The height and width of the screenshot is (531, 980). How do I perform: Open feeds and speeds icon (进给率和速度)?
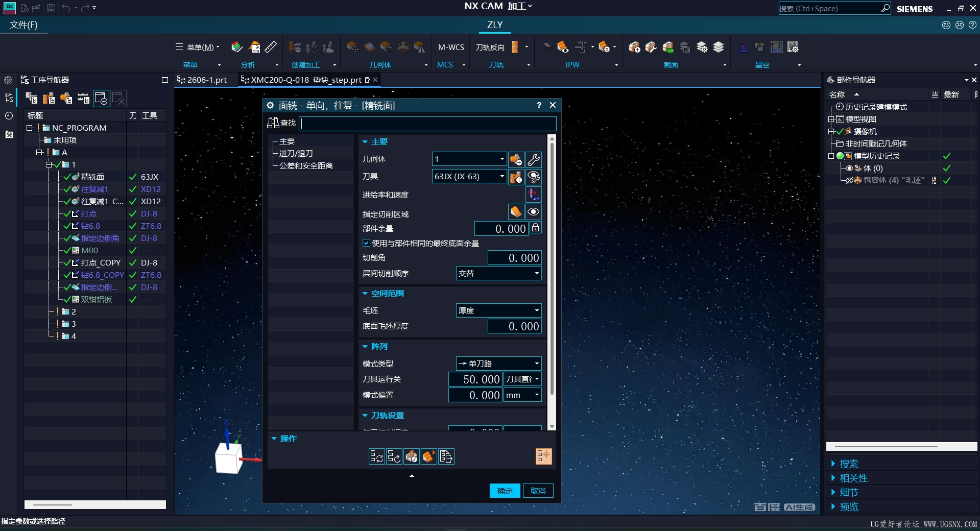point(534,195)
